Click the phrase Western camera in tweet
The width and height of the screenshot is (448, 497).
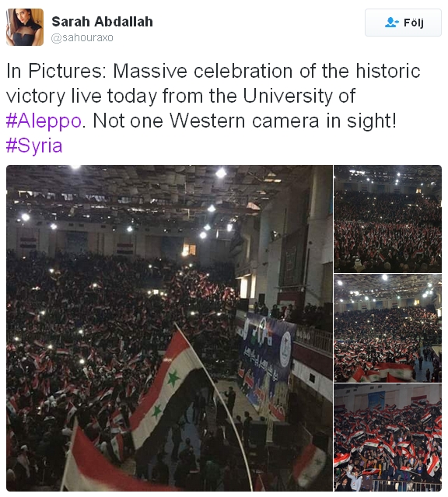coord(243,121)
